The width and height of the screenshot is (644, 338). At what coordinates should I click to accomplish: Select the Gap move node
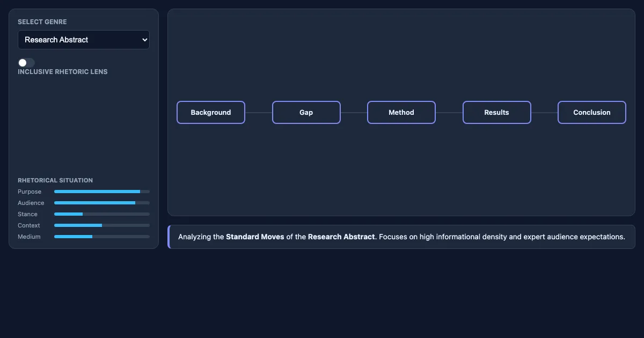[306, 113]
